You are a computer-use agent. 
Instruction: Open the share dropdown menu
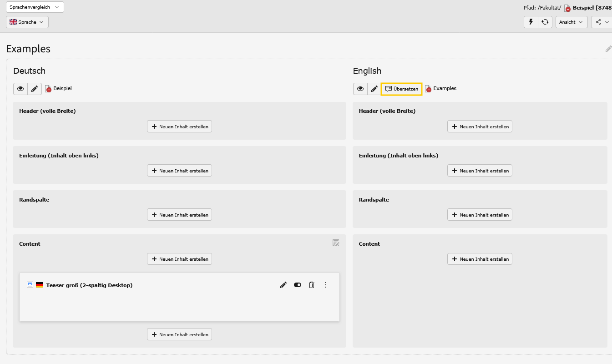tap(602, 22)
